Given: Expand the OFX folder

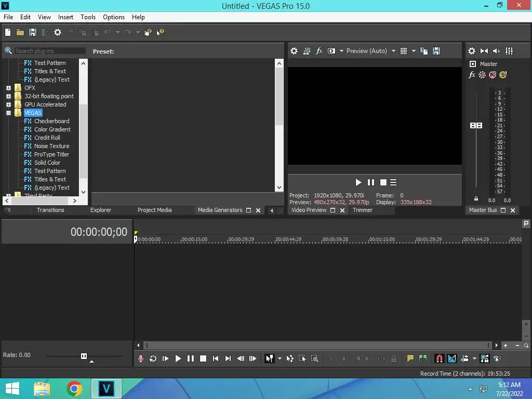Looking at the screenshot, I should coord(8,88).
